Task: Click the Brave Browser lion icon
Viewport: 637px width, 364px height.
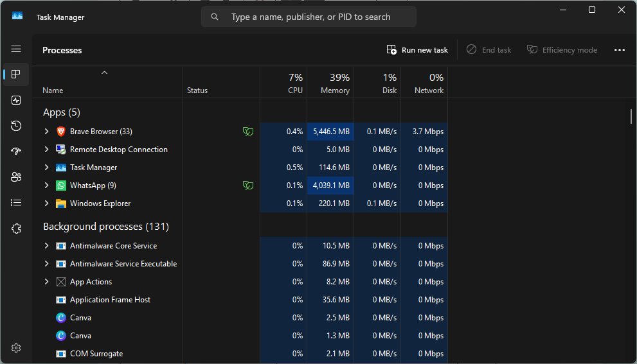Action: point(61,132)
